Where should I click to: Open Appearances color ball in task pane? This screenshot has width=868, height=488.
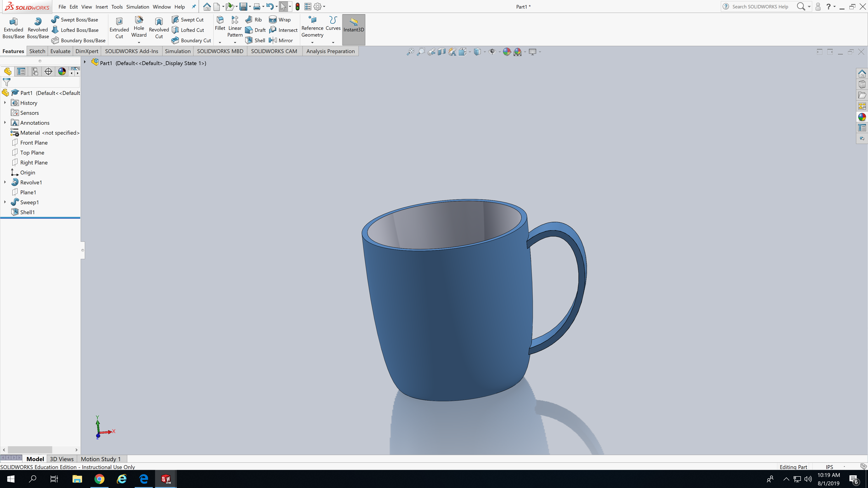point(862,117)
